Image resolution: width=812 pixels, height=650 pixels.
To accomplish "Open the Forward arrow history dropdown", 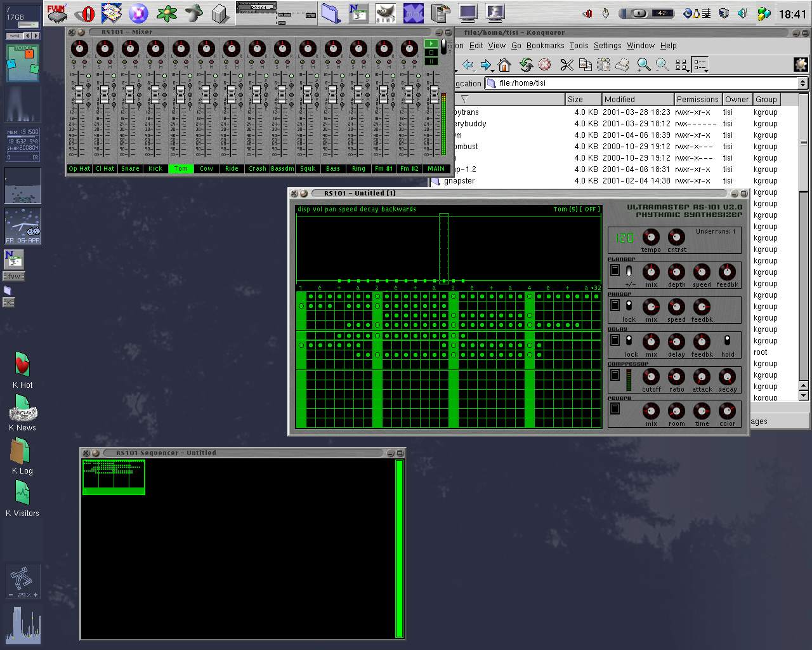I will click(x=494, y=70).
